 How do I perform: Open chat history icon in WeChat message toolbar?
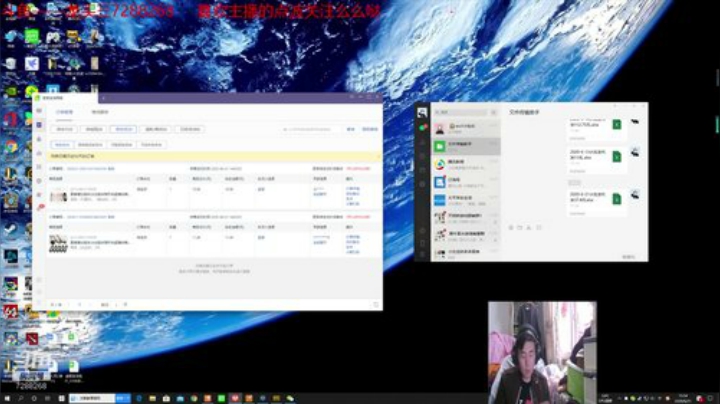point(539,227)
